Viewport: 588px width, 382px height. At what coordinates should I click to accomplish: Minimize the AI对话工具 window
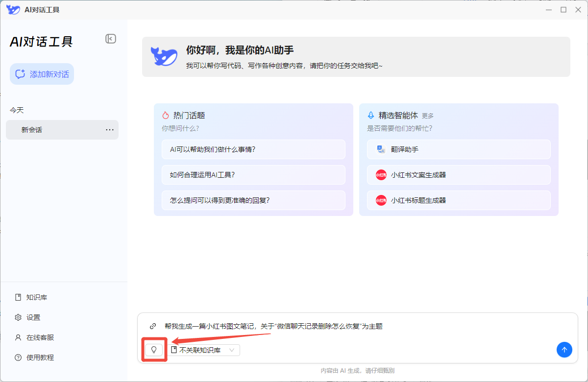click(x=549, y=10)
